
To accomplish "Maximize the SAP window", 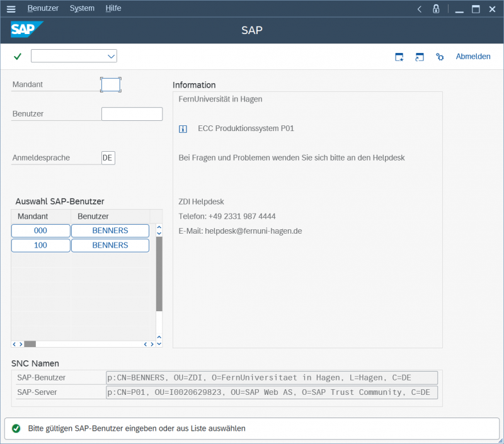I will [x=476, y=9].
